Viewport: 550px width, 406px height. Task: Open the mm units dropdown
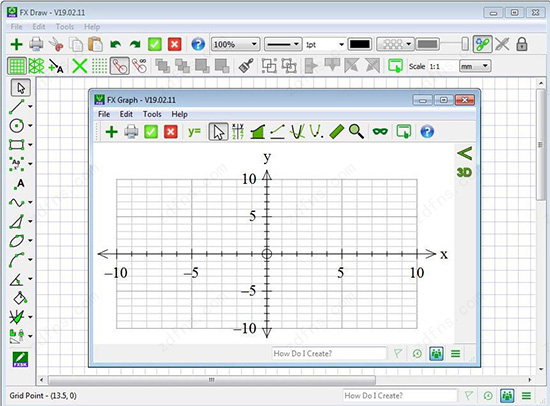[x=475, y=66]
